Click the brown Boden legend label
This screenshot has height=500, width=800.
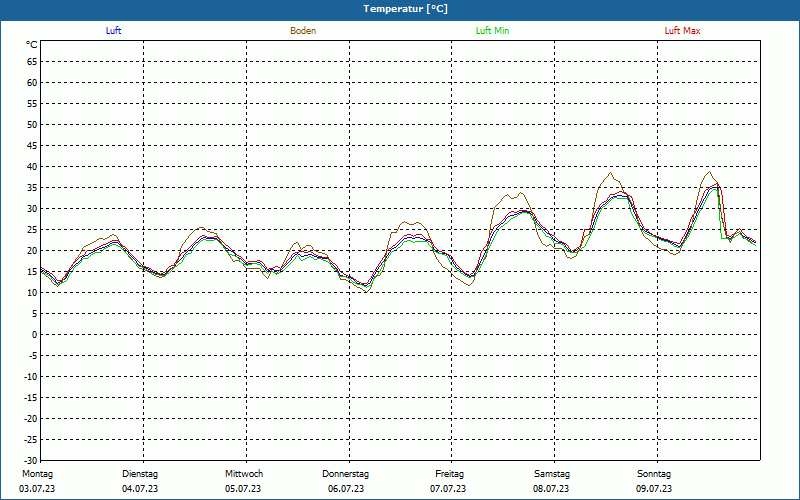[303, 31]
